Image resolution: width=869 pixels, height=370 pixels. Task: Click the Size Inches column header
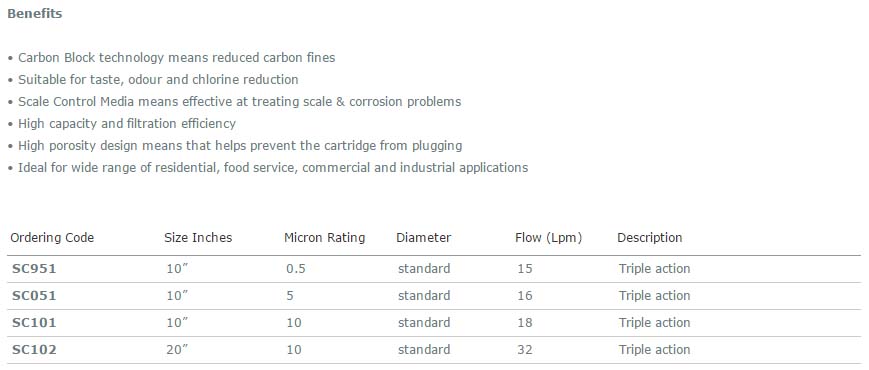pos(198,238)
